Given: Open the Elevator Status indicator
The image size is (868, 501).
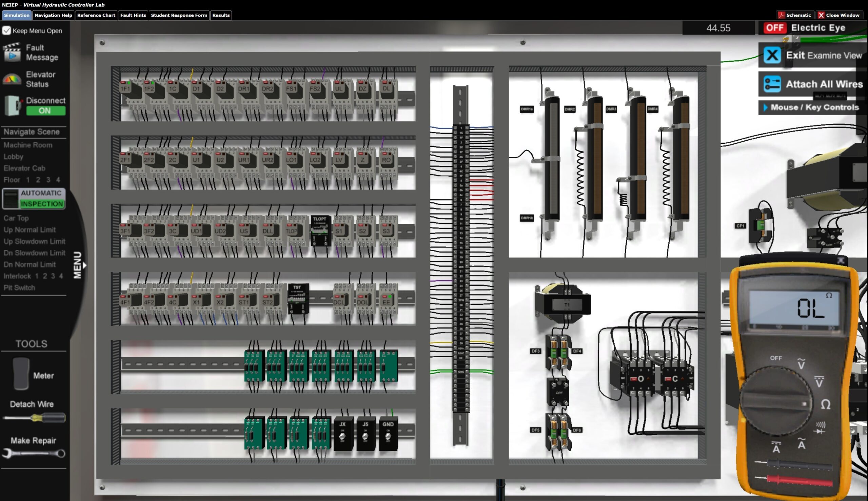Looking at the screenshot, I should tap(12, 79).
